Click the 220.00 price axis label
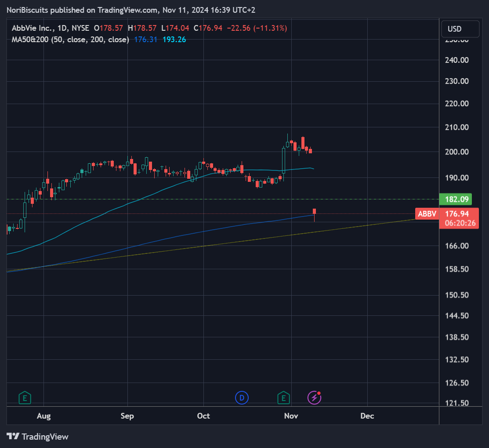 coord(457,104)
